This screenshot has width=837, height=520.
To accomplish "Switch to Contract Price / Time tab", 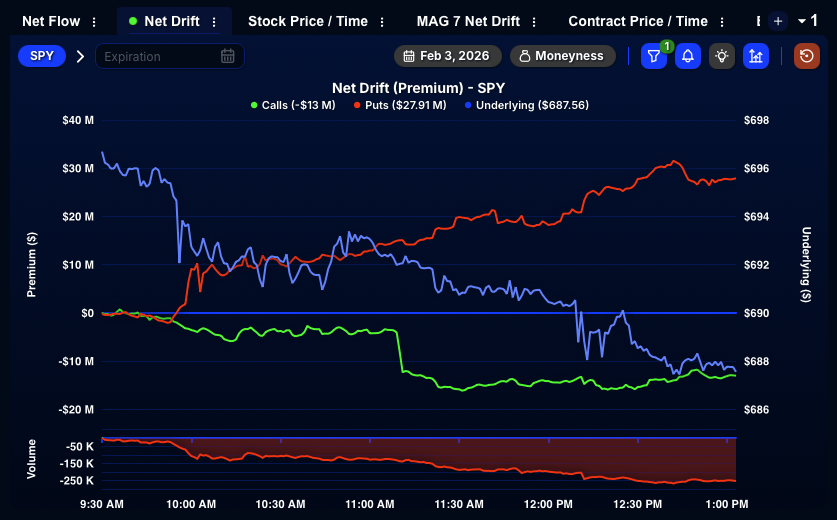I will coord(638,21).
